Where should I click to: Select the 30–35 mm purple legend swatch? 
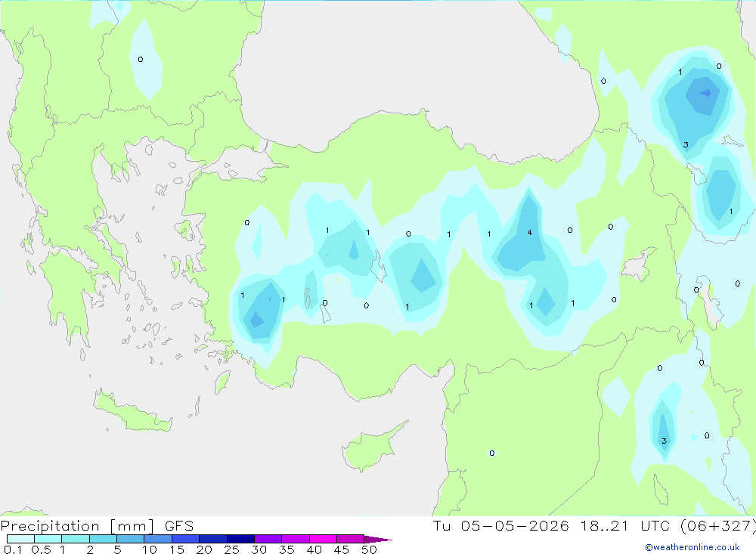(x=268, y=539)
